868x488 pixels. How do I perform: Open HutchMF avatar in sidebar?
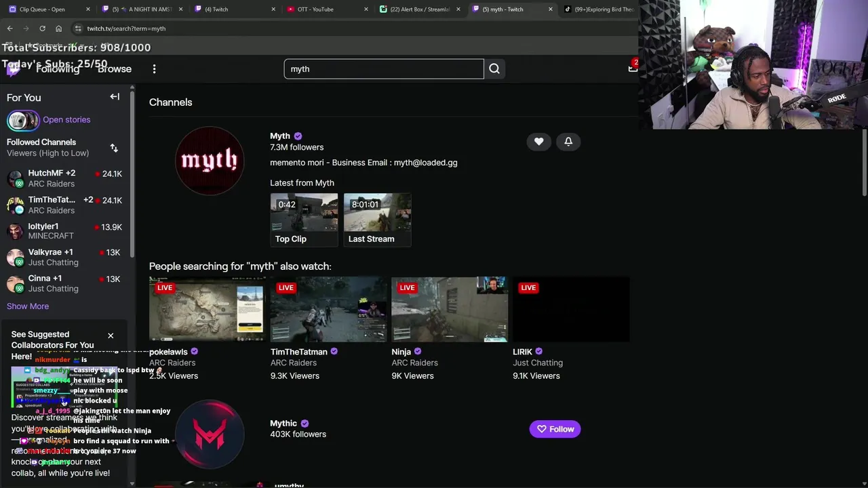coord(15,179)
